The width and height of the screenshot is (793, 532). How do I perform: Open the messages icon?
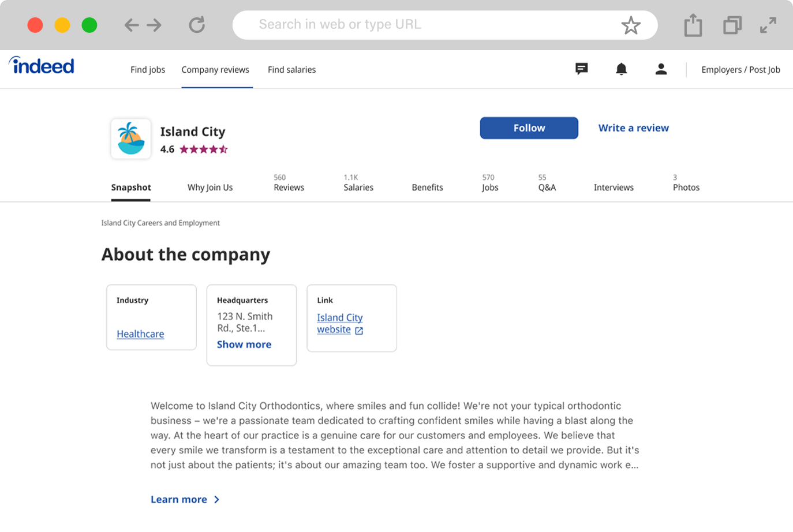(581, 69)
